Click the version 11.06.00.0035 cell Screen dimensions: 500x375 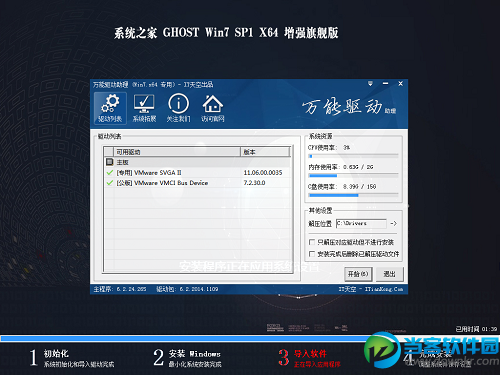coord(263,173)
